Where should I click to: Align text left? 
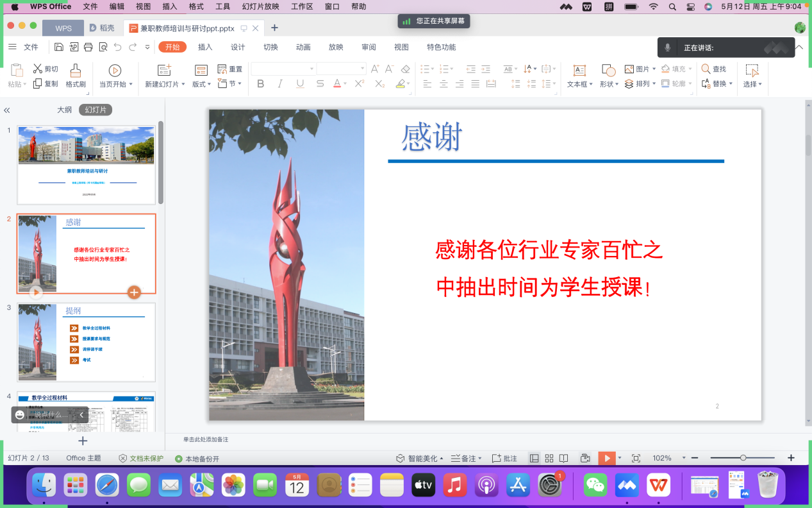tap(427, 83)
